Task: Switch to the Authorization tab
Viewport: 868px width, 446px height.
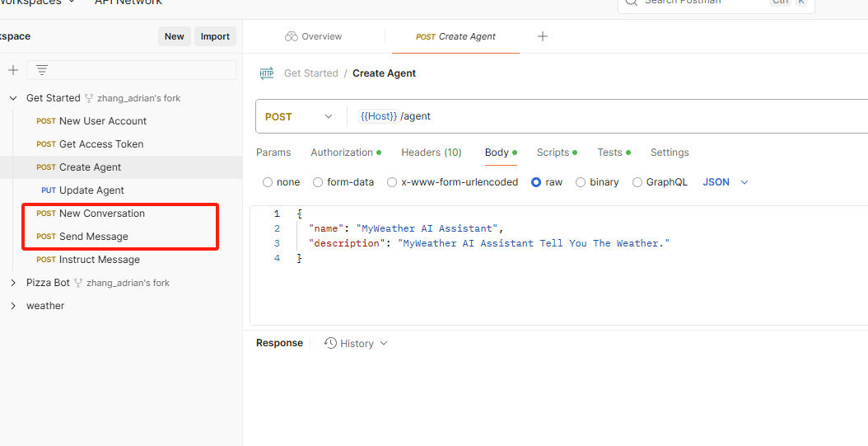Action: [x=346, y=153]
